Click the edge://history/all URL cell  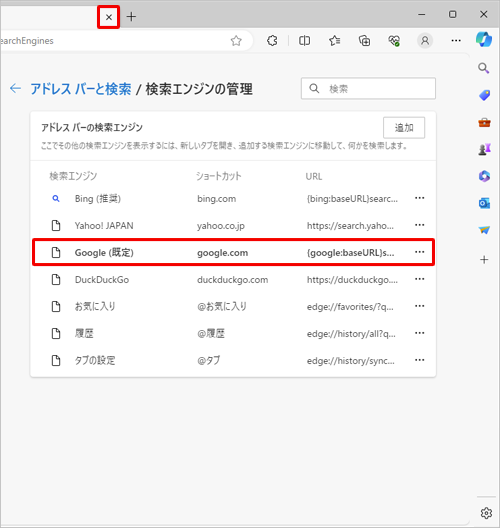point(351,334)
